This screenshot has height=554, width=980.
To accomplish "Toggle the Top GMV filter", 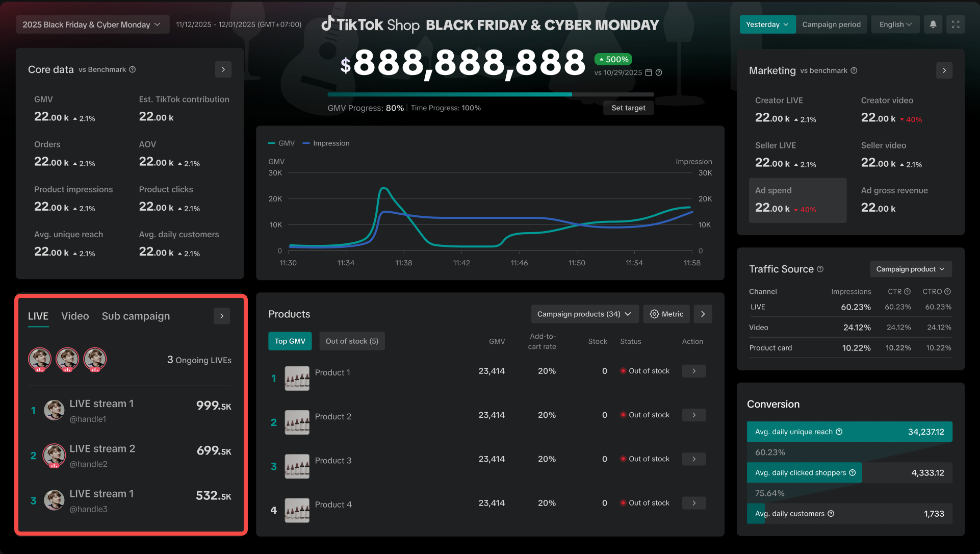I will (290, 341).
